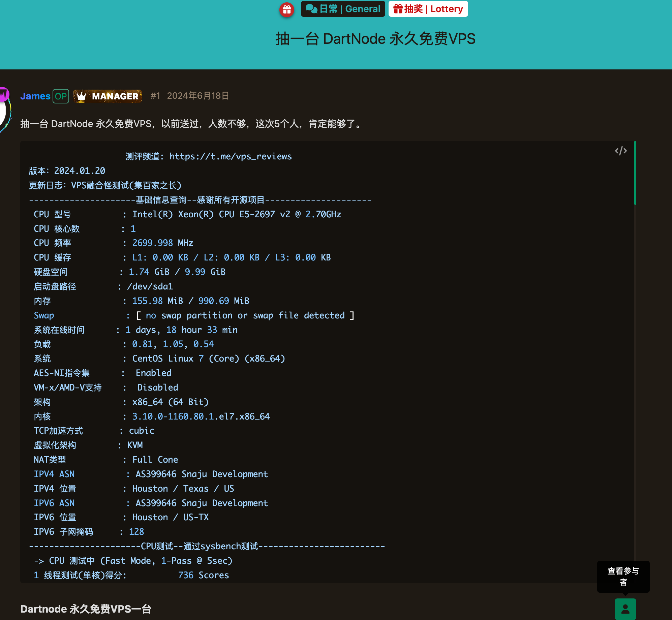Click the memory value 155.98 MiB / 990.69 MiB

(x=191, y=301)
